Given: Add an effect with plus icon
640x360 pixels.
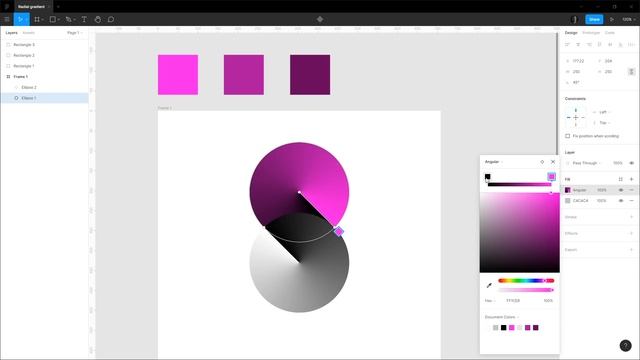Looking at the screenshot, I should (x=631, y=233).
